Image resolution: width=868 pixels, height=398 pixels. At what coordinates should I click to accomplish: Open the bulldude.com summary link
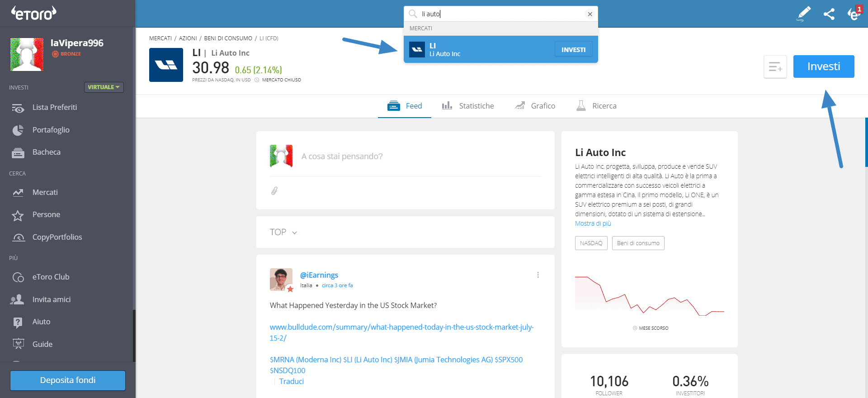pyautogui.click(x=402, y=332)
